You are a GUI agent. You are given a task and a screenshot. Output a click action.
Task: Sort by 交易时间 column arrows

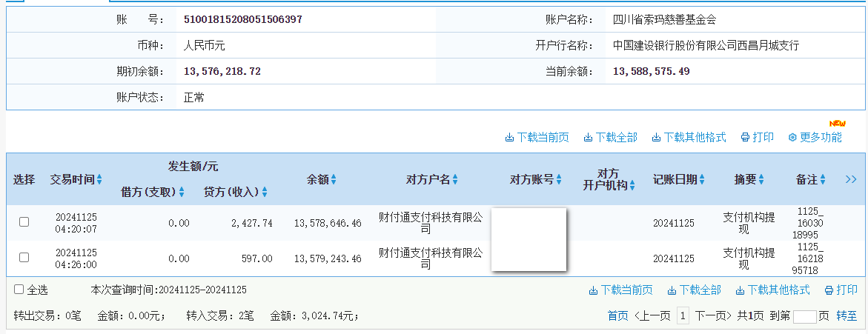(x=99, y=180)
